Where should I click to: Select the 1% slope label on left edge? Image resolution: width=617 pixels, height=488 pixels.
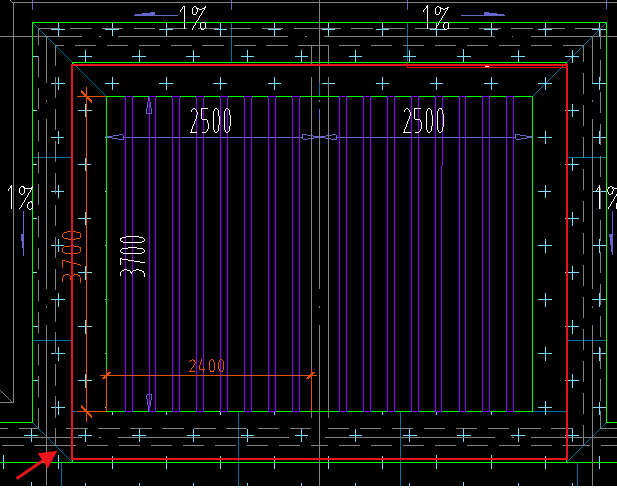(20, 198)
